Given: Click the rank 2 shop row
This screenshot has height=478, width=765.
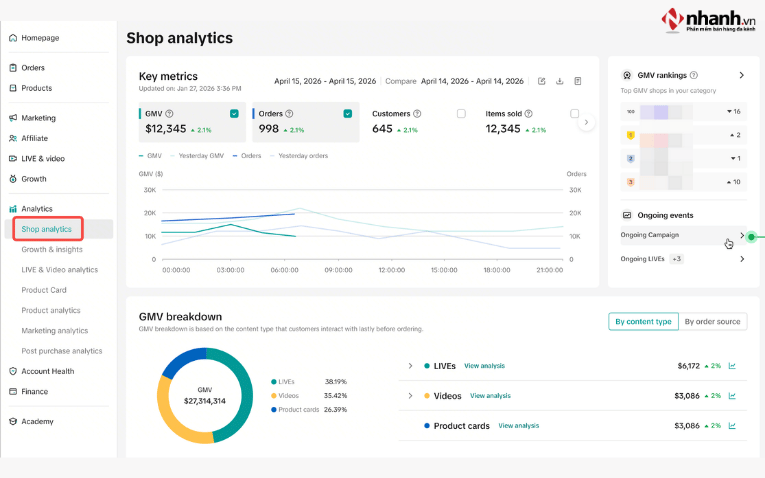Looking at the screenshot, I should (x=683, y=159).
